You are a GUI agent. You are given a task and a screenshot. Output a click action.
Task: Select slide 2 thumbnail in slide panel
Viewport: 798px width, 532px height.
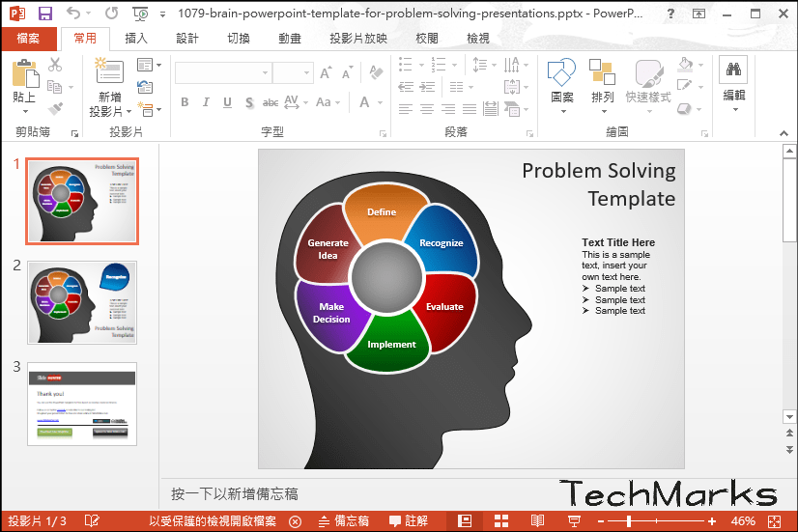point(82,302)
